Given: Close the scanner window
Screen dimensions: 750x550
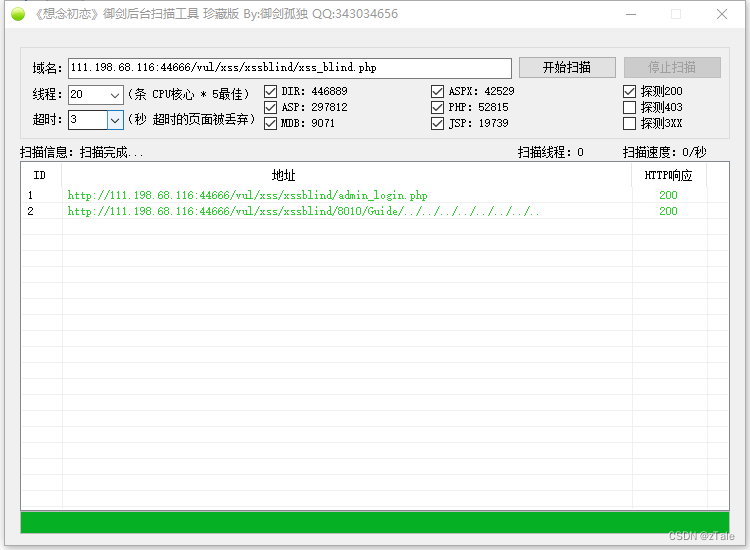Looking at the screenshot, I should (722, 14).
